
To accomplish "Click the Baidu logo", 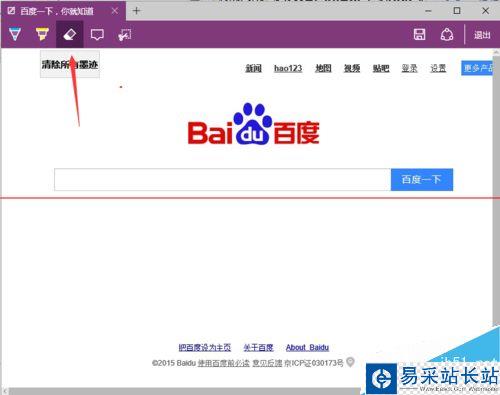I will (x=254, y=124).
